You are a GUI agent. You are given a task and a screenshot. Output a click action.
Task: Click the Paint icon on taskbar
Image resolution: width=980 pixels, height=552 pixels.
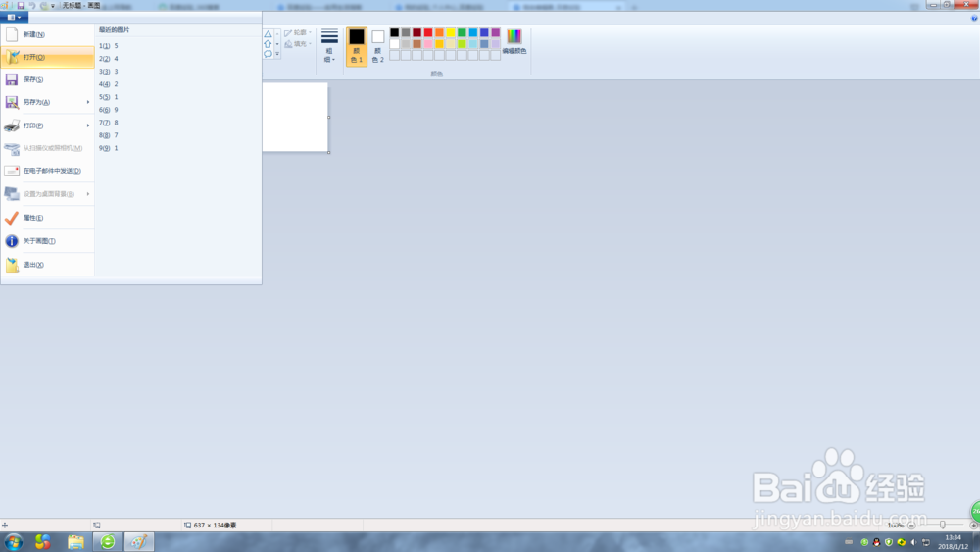click(139, 541)
